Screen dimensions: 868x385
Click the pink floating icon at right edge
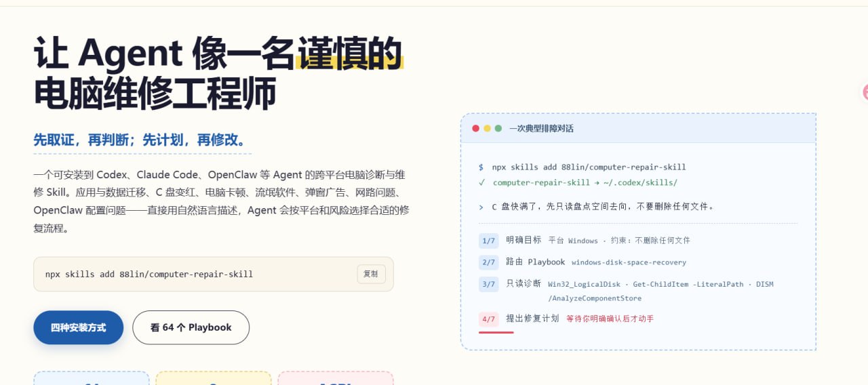[x=865, y=93]
